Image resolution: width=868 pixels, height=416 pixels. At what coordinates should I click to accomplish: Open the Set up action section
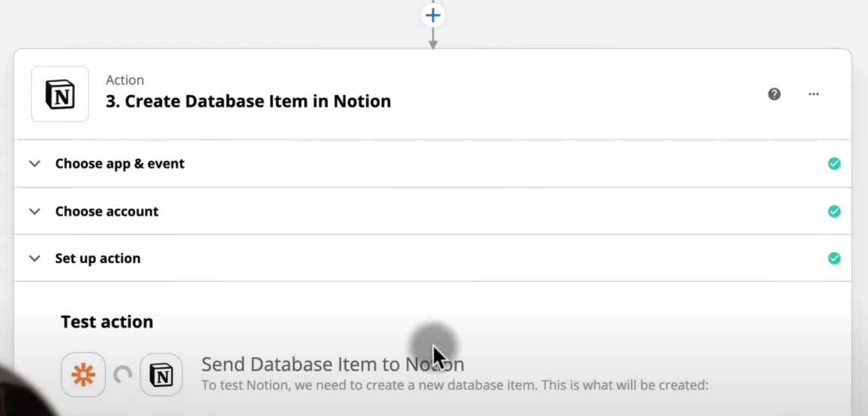[x=98, y=258]
